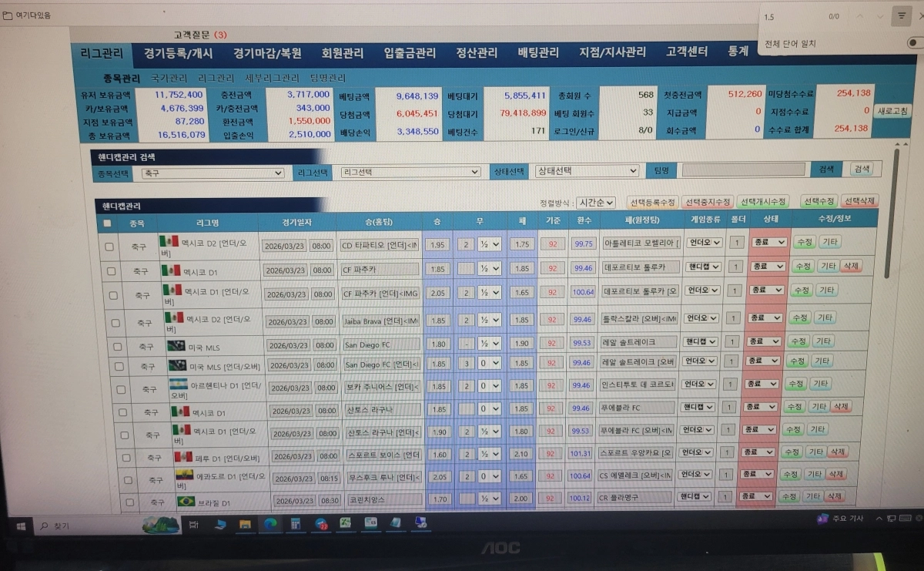Open the 종료 status dropdown for CD 타파티오
The image size is (924, 571).
768,243
